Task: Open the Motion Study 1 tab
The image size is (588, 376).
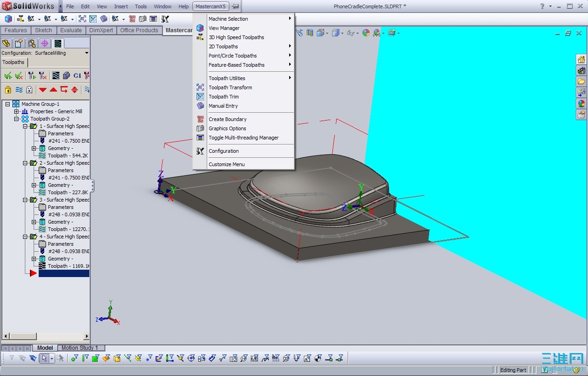Action: point(80,348)
